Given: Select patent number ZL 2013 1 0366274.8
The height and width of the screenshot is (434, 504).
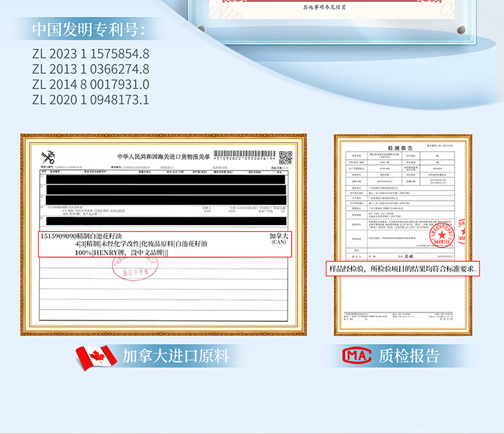Looking at the screenshot, I should [x=91, y=69].
